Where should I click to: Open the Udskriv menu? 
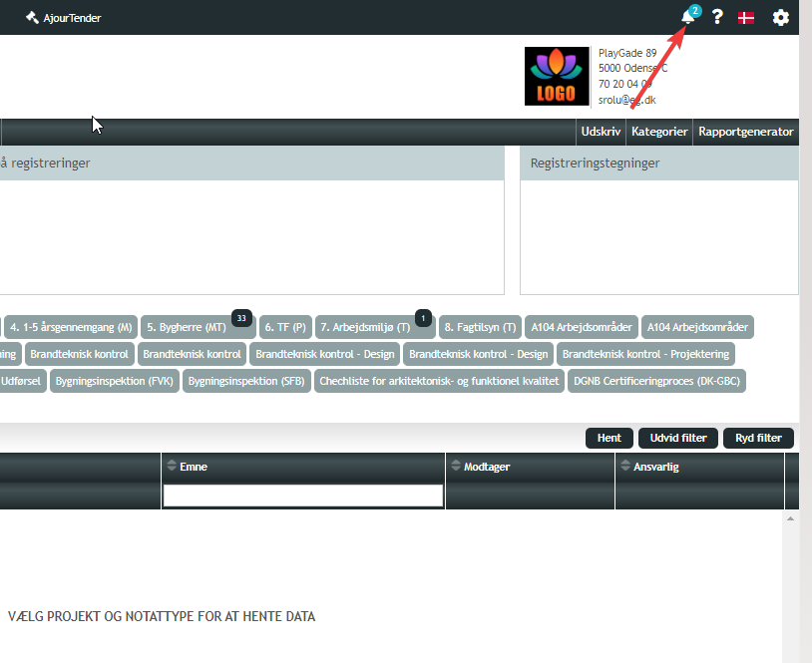pyautogui.click(x=601, y=132)
